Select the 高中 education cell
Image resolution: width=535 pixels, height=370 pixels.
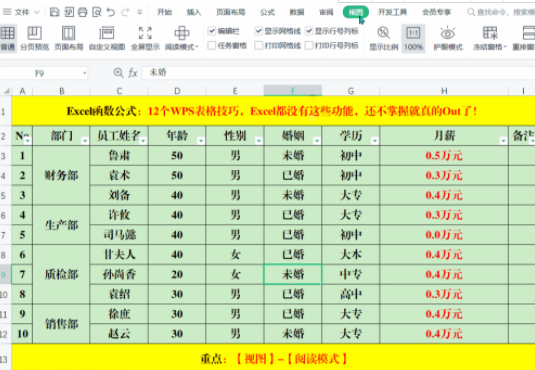click(x=351, y=294)
